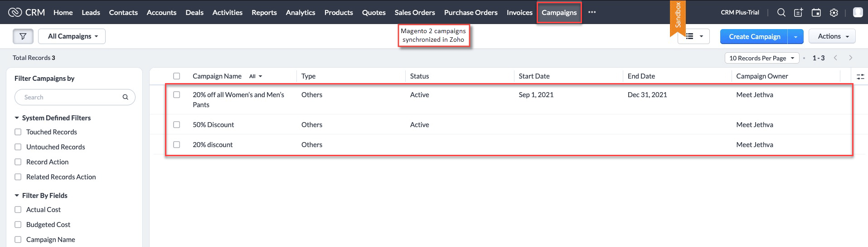This screenshot has height=247, width=868.
Task: Click the filter funnel icon
Action: (23, 36)
